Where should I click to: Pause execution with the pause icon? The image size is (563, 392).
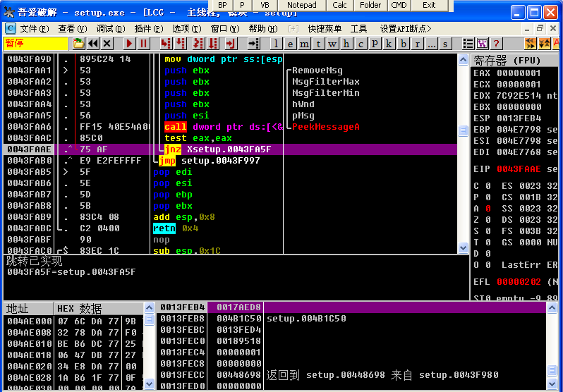(x=143, y=44)
